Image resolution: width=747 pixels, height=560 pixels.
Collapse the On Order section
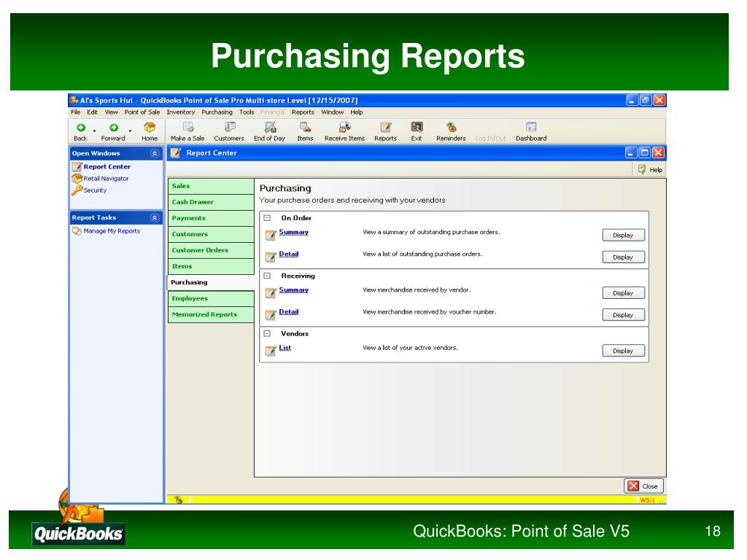click(x=267, y=217)
